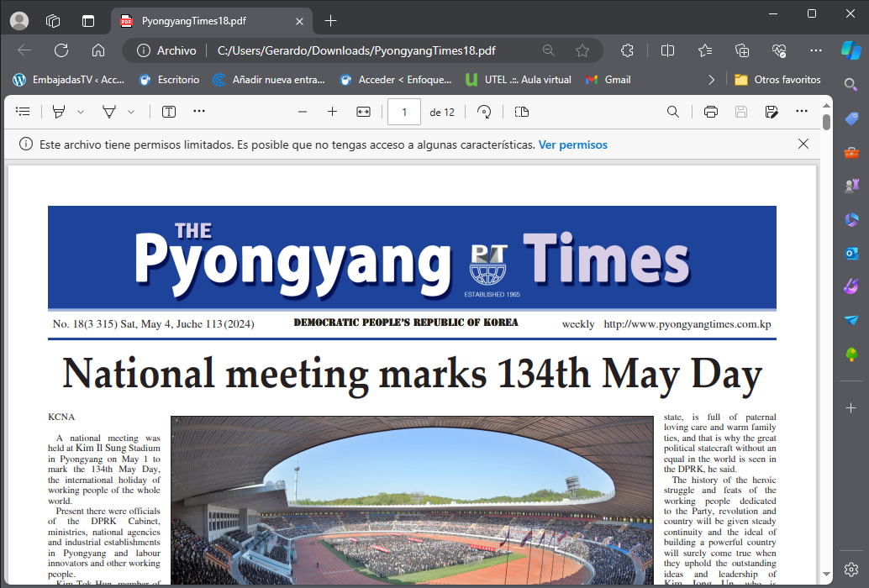The width and height of the screenshot is (869, 588).
Task: Open PDF search with magnifier icon
Action: click(x=672, y=111)
